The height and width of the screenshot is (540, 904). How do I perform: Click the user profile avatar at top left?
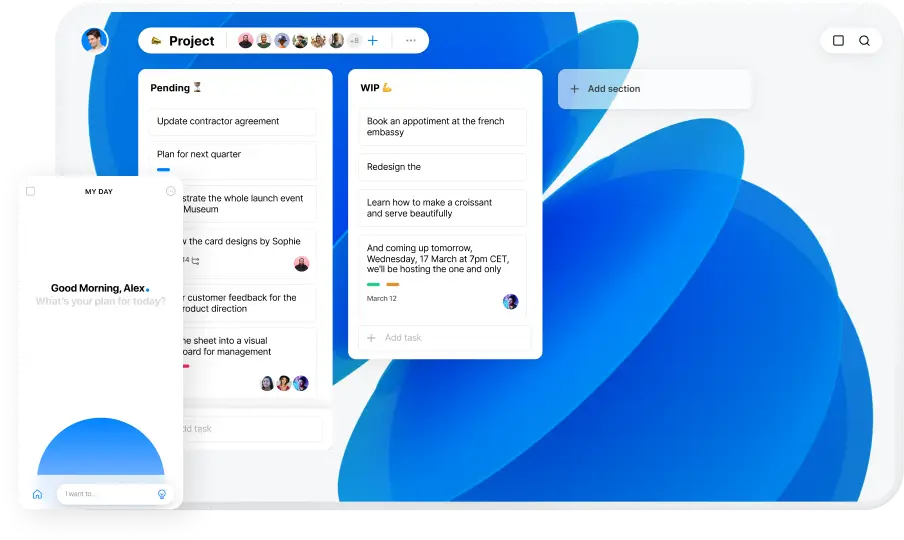point(94,41)
